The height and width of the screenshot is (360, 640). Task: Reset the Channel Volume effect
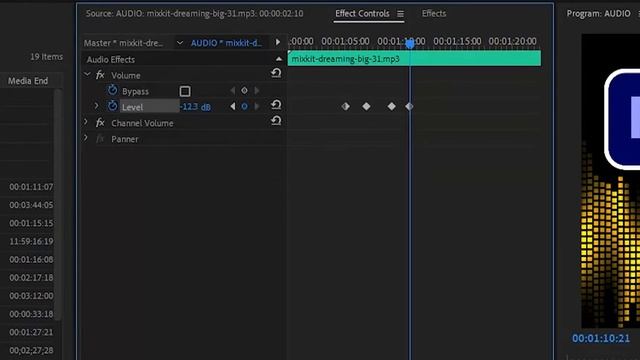click(276, 121)
